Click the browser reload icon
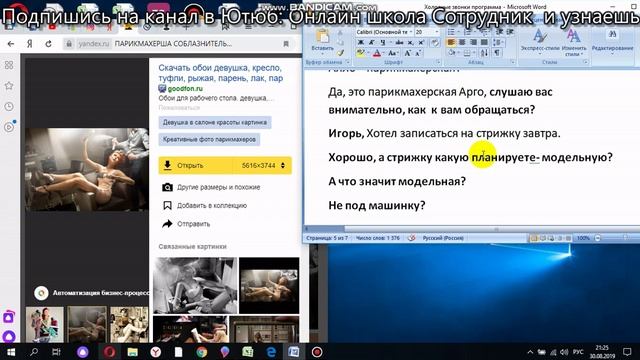This screenshot has width=640, height=360. coord(48,44)
